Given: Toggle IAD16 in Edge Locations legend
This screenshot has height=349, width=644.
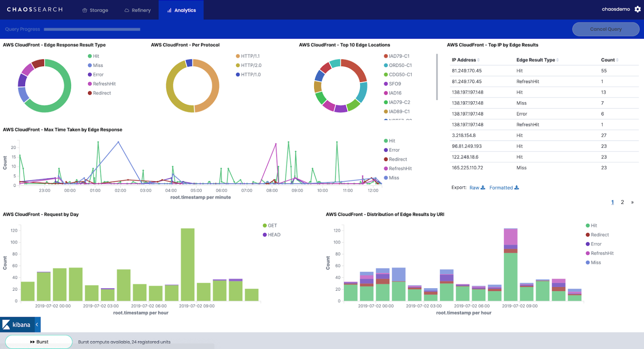Looking at the screenshot, I should click(393, 93).
